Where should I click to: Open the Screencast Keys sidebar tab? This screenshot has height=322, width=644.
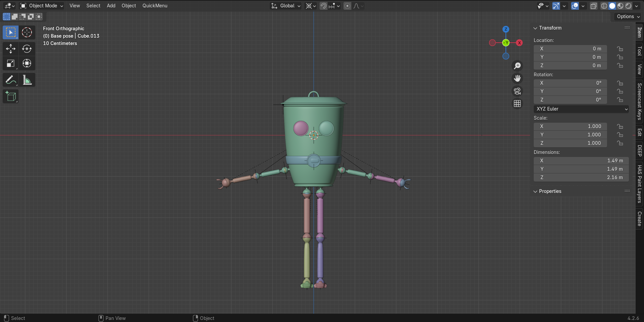click(x=640, y=102)
